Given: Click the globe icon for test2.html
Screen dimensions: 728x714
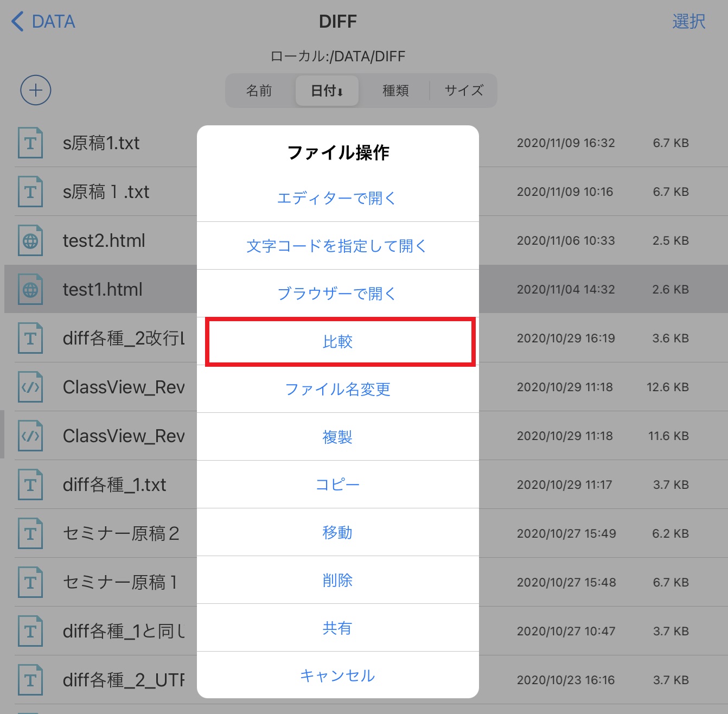Looking at the screenshot, I should 30,240.
